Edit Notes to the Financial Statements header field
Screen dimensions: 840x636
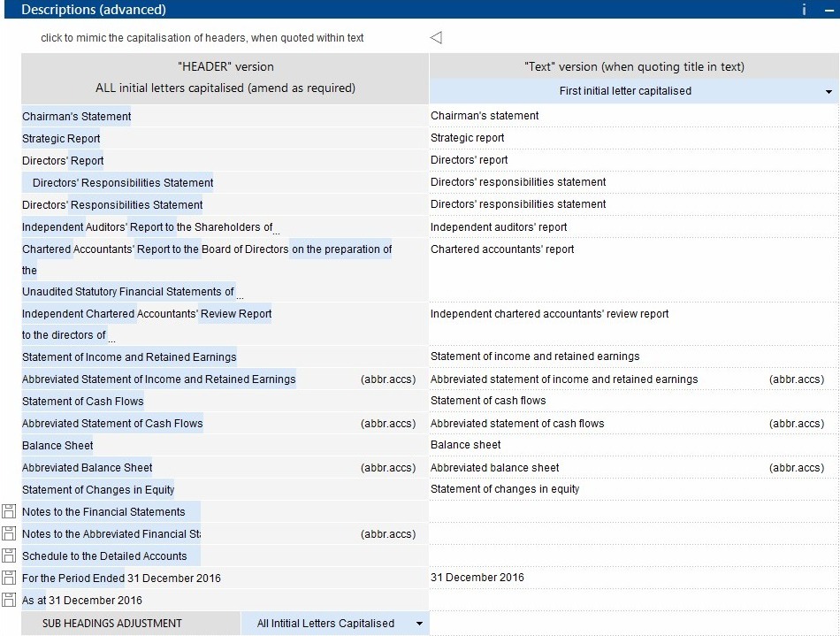point(111,511)
